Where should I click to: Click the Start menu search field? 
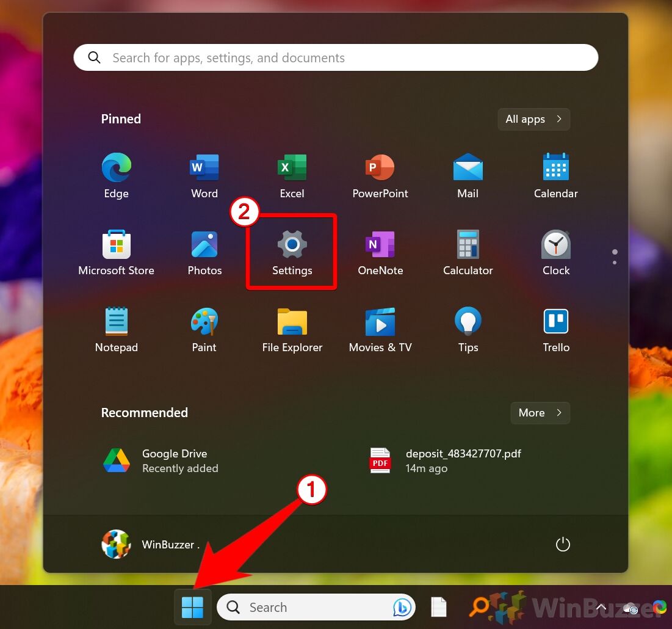tap(336, 57)
